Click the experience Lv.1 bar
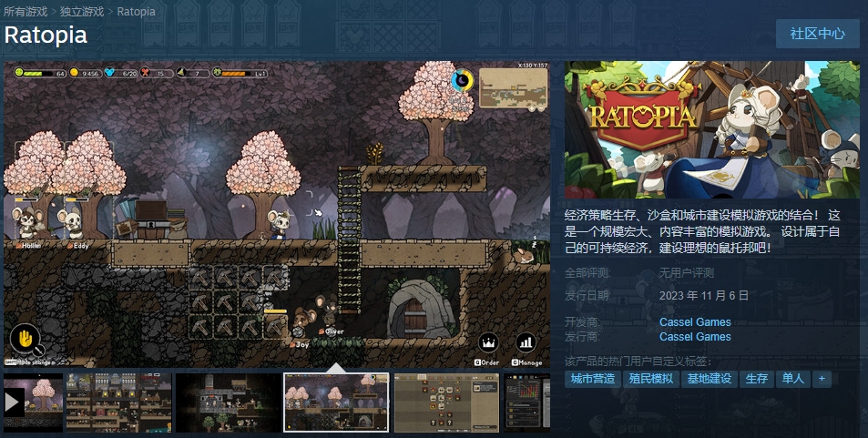This screenshot has width=868, height=438. click(x=240, y=73)
